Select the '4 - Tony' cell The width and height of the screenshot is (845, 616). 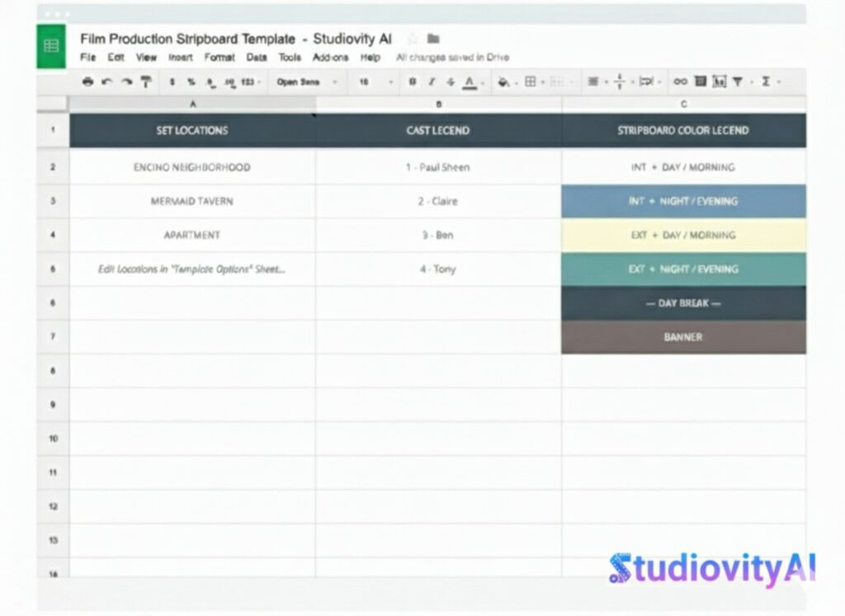point(438,269)
